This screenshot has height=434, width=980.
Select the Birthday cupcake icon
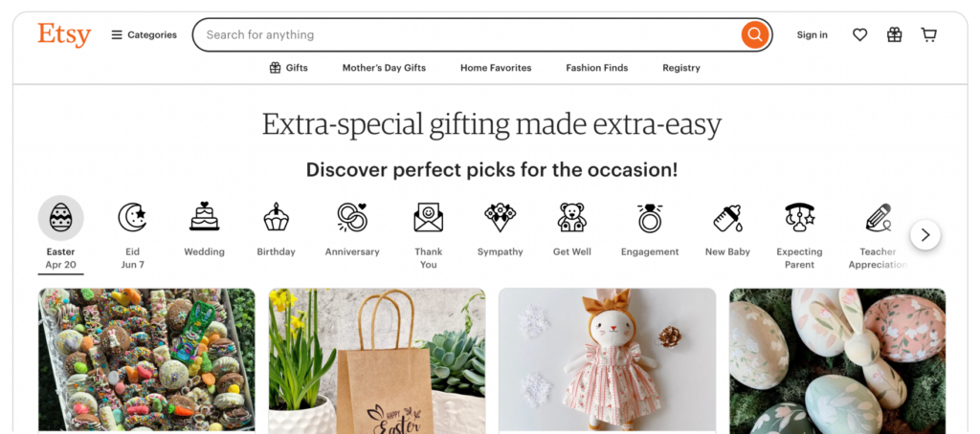(x=276, y=217)
